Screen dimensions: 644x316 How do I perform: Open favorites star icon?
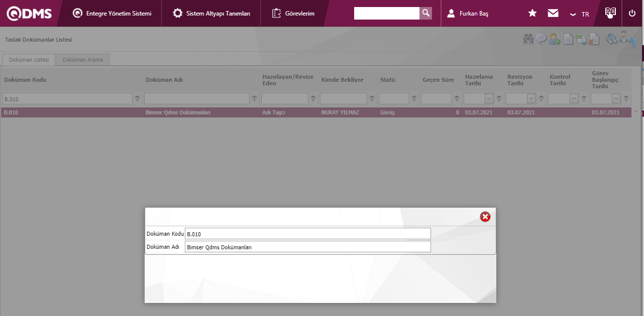coord(532,13)
